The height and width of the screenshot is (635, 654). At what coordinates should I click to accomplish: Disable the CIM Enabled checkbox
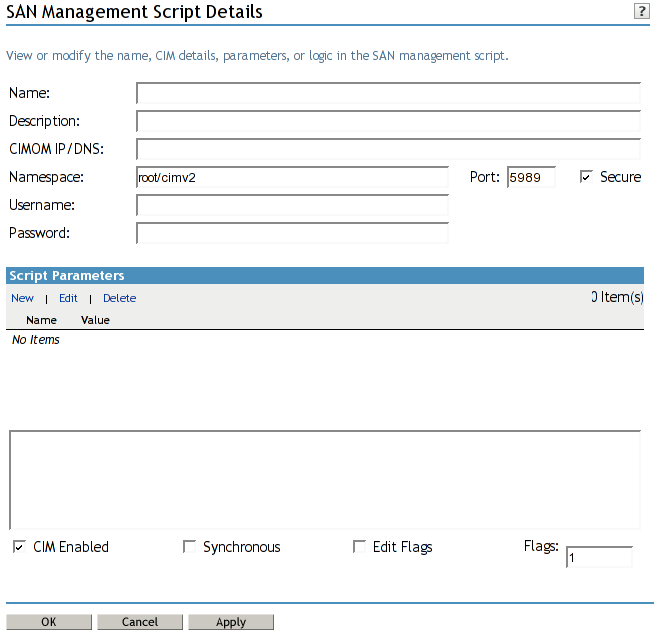coord(19,547)
